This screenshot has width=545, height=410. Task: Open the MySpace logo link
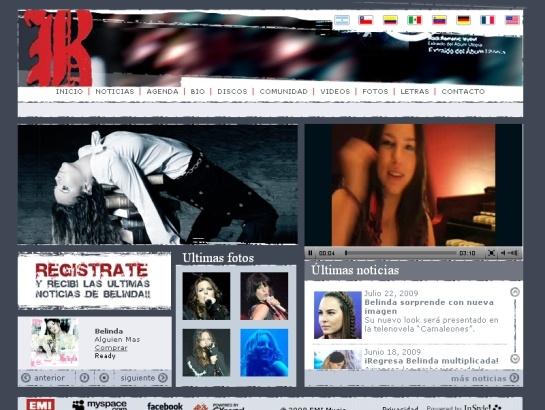[x=99, y=405]
